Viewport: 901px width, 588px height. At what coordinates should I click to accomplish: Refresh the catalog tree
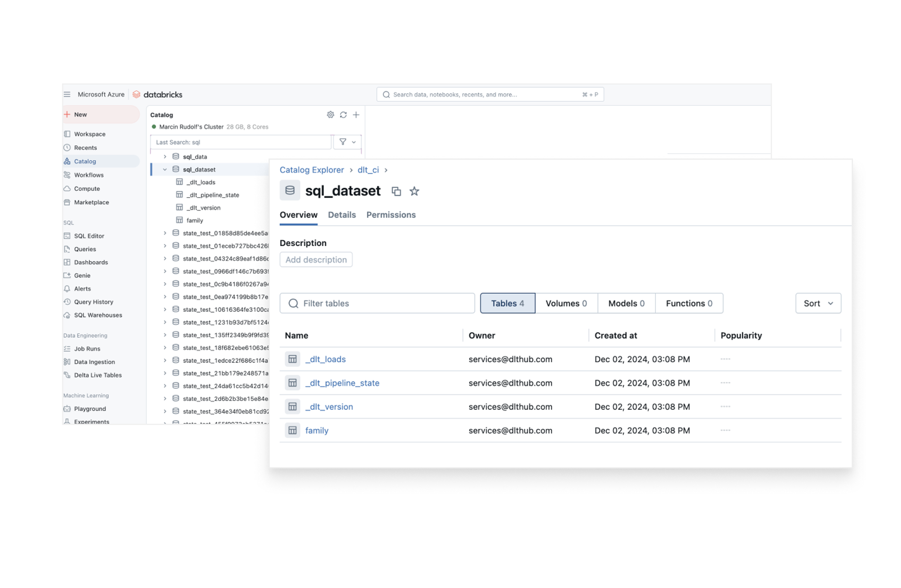[343, 115]
